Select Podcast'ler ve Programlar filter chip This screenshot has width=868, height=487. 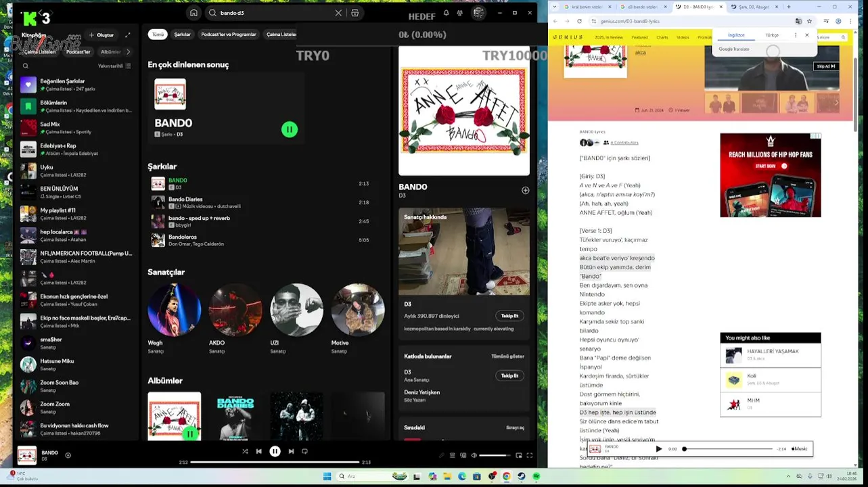229,34
